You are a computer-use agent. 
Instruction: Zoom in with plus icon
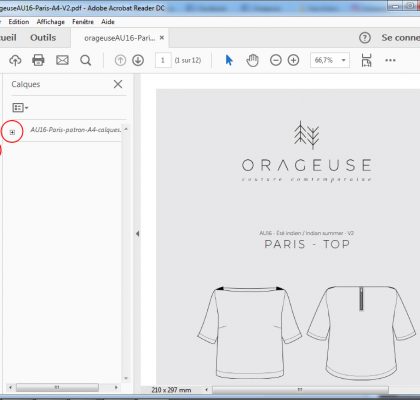293,60
